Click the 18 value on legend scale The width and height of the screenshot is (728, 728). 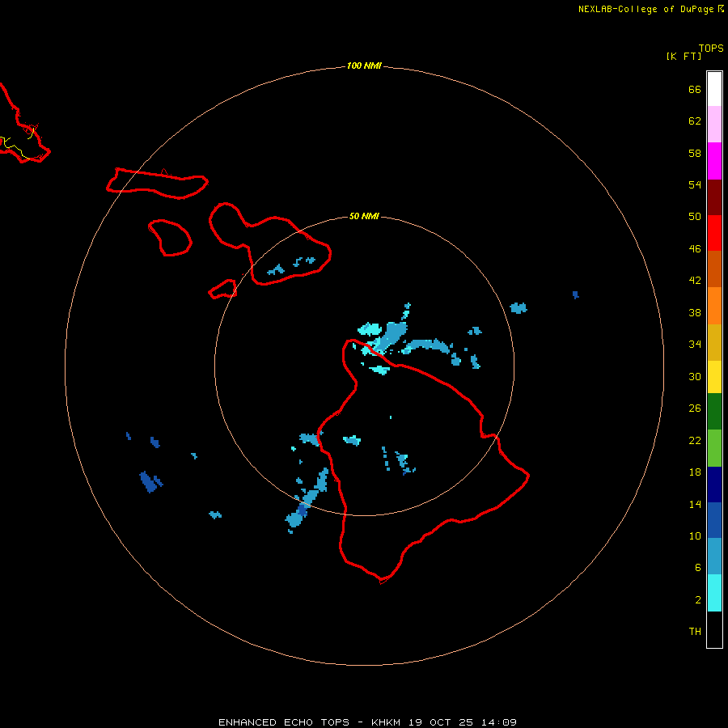point(695,472)
